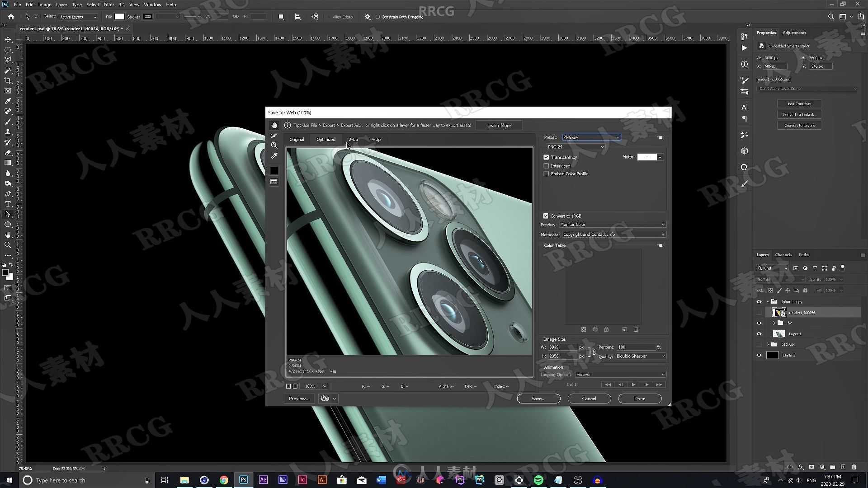This screenshot has height=488, width=868.
Task: Select the Type tool in toolbar
Action: click(8, 204)
